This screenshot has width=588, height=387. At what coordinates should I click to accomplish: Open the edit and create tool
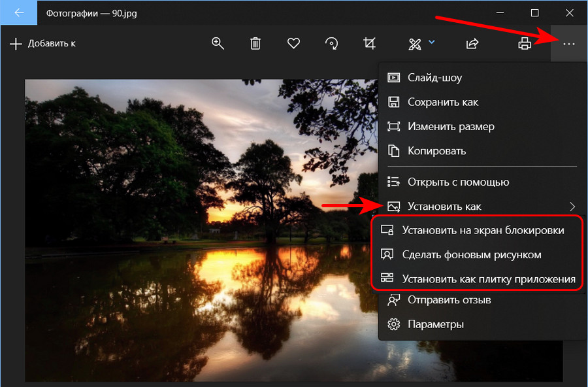(x=415, y=44)
